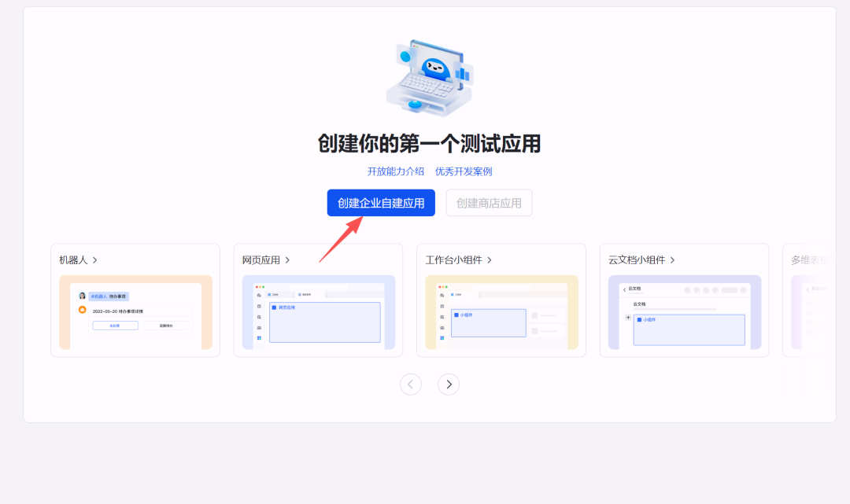
Task: Open the 工作台小组件 preview thumbnail
Action: click(501, 312)
